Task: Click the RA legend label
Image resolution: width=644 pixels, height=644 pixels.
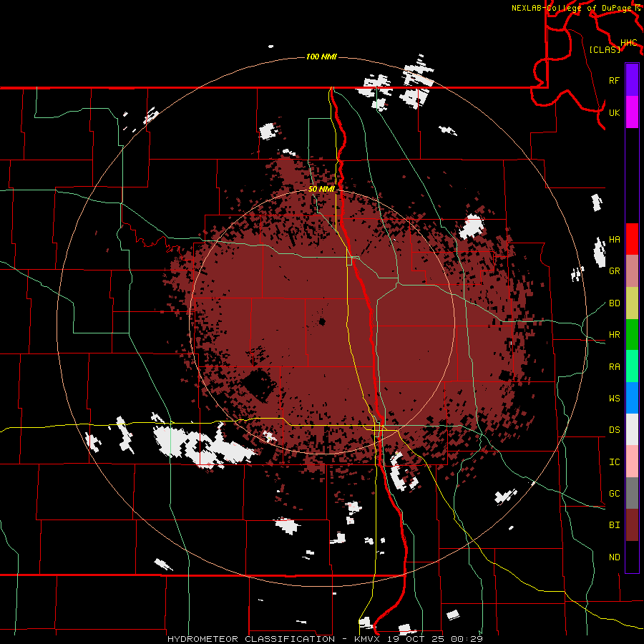Action: tap(614, 367)
